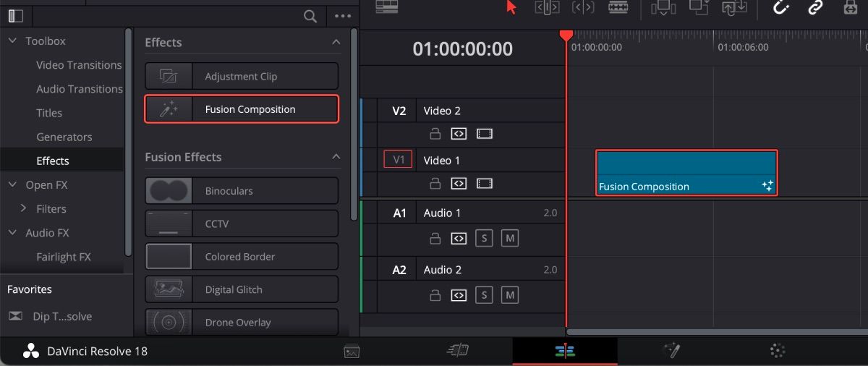
Task: Activate the Trim Edit Mode tool
Action: click(547, 7)
